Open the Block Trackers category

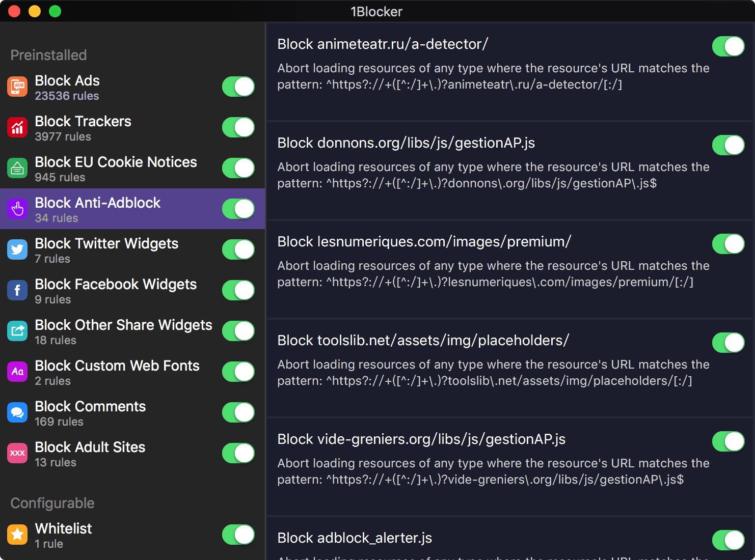tap(132, 127)
